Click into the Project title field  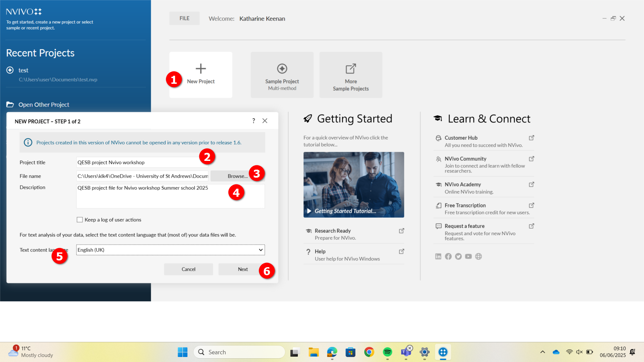pos(138,163)
